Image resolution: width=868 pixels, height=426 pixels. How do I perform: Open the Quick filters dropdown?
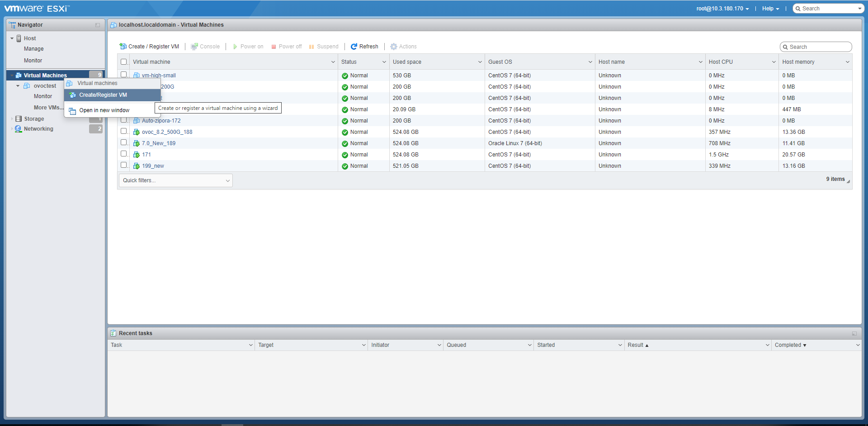coord(176,180)
